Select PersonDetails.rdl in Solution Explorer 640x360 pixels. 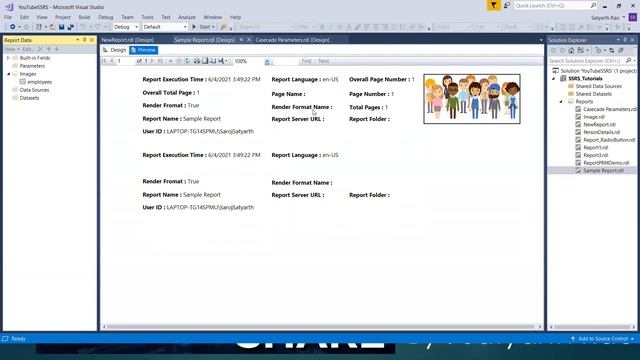(x=601, y=132)
